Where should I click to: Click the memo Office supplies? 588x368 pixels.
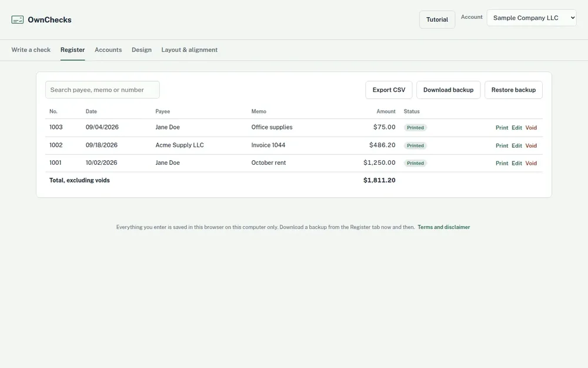click(x=272, y=127)
